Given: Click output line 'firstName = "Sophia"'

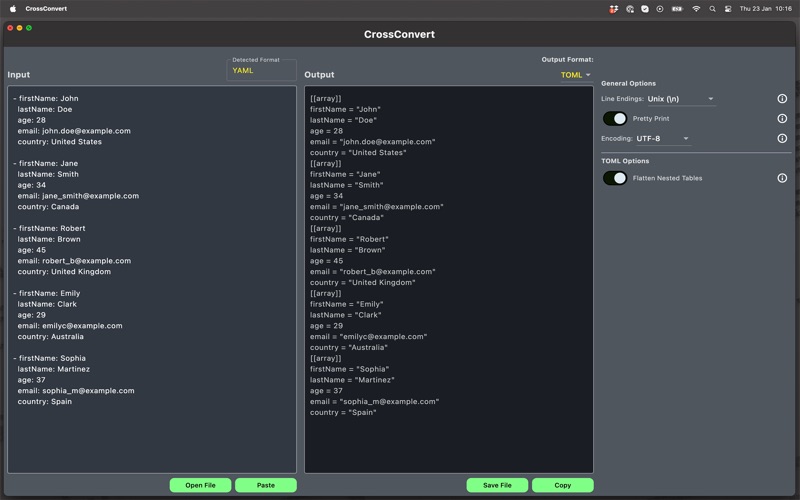Looking at the screenshot, I should [x=349, y=369].
